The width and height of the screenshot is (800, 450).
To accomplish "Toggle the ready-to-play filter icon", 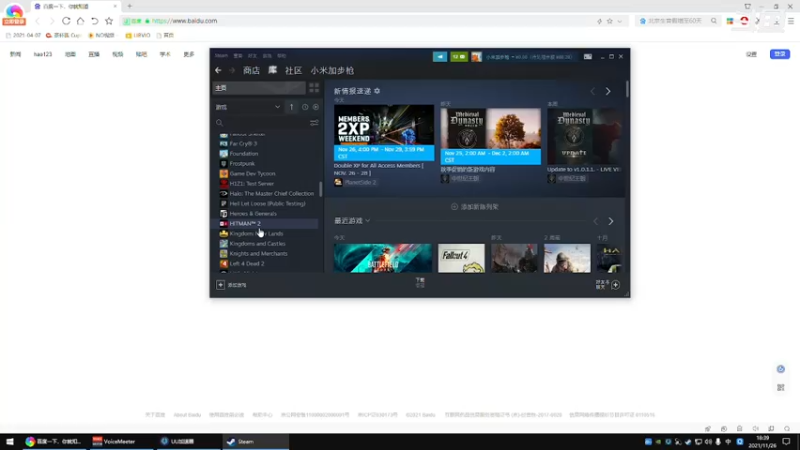I will (x=316, y=107).
